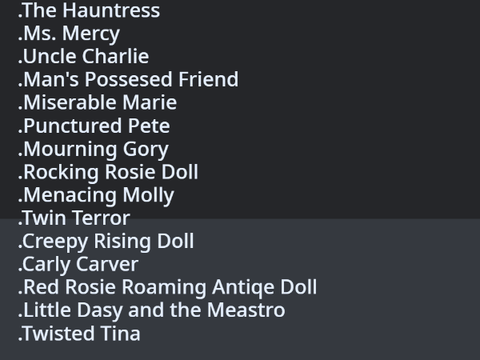Screen dimensions: 480x360
Task: Select the 'Carly Carver' entry
Action: pos(78,265)
